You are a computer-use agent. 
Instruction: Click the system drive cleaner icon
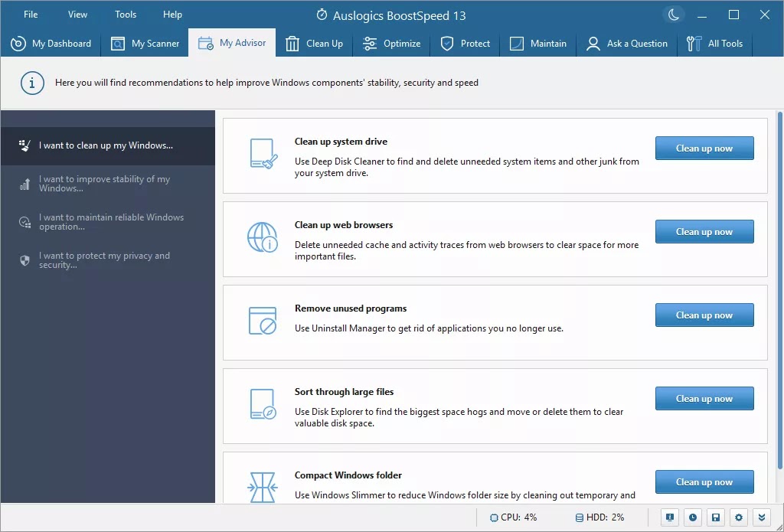click(263, 153)
